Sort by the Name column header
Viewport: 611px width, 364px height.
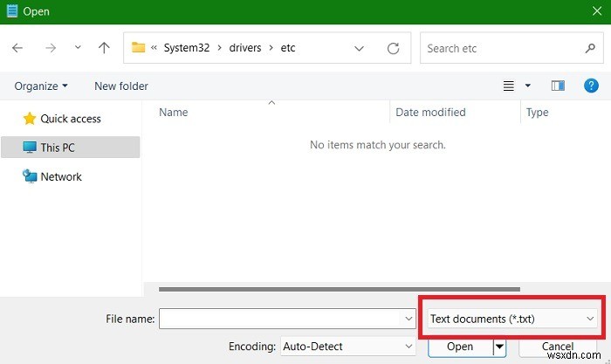tap(174, 113)
